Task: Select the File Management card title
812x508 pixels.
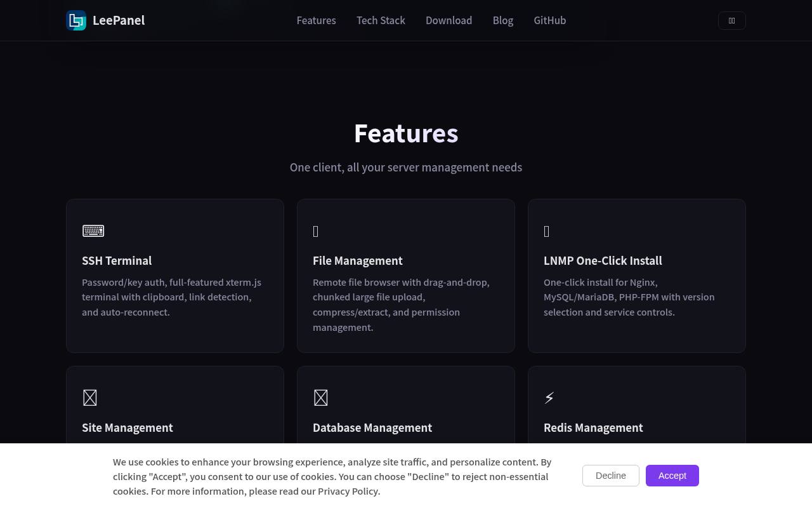Action: click(x=358, y=261)
